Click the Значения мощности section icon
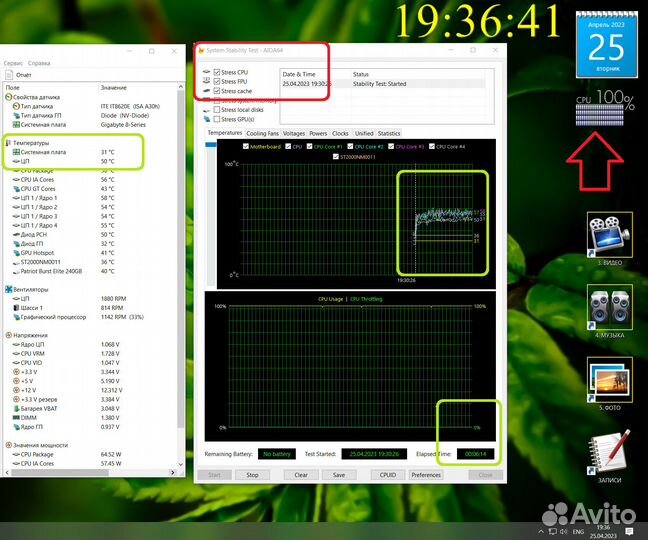 tap(8, 445)
